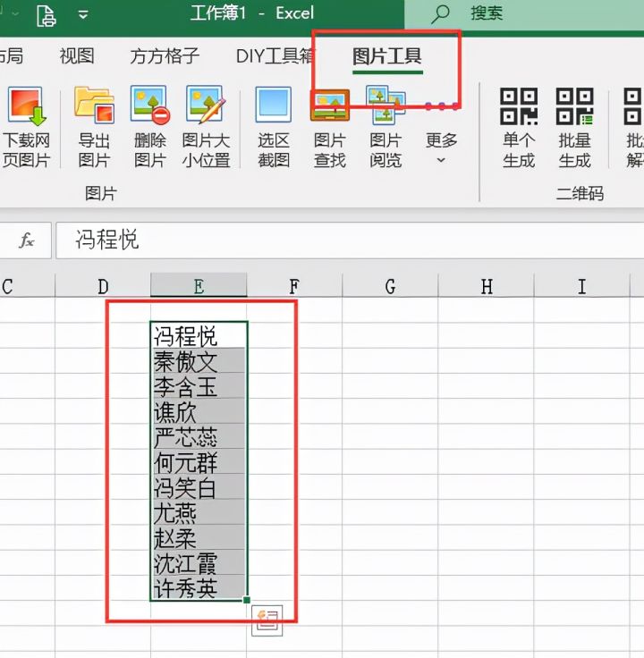Click cell containing 赵柔
Viewport: 644px width, 658px height.
(x=199, y=537)
